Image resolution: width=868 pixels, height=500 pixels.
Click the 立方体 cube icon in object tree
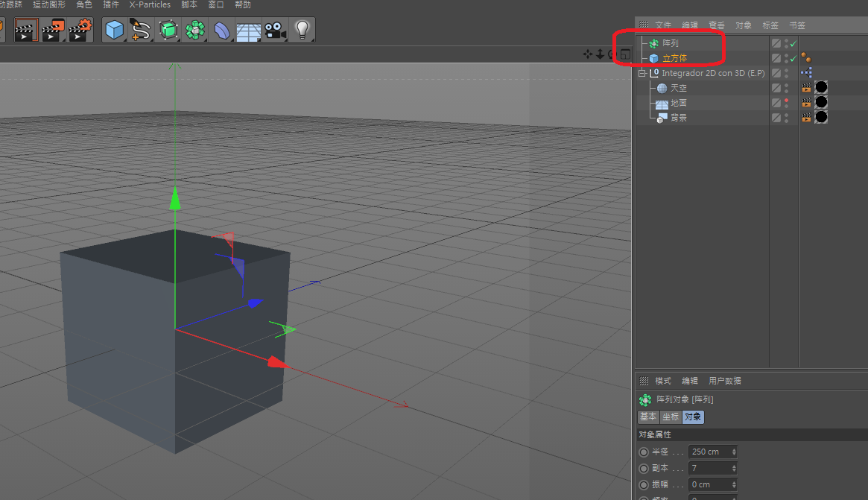click(x=653, y=58)
